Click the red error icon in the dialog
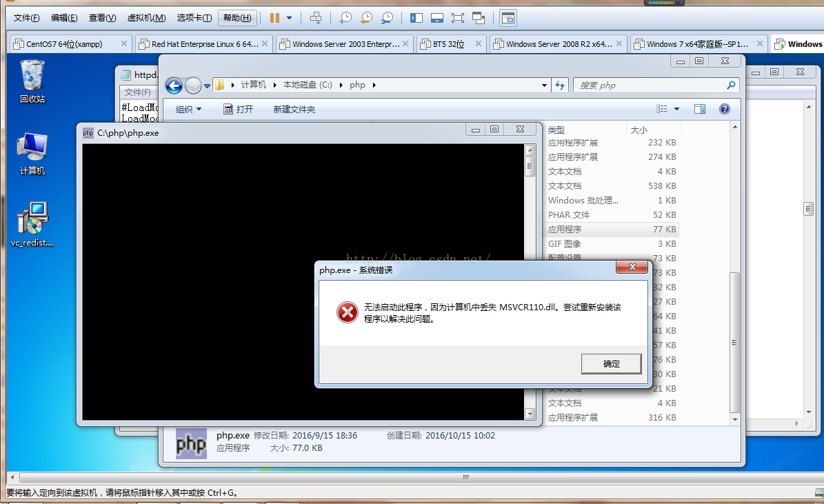Image resolution: width=824 pixels, height=504 pixels. click(x=347, y=312)
